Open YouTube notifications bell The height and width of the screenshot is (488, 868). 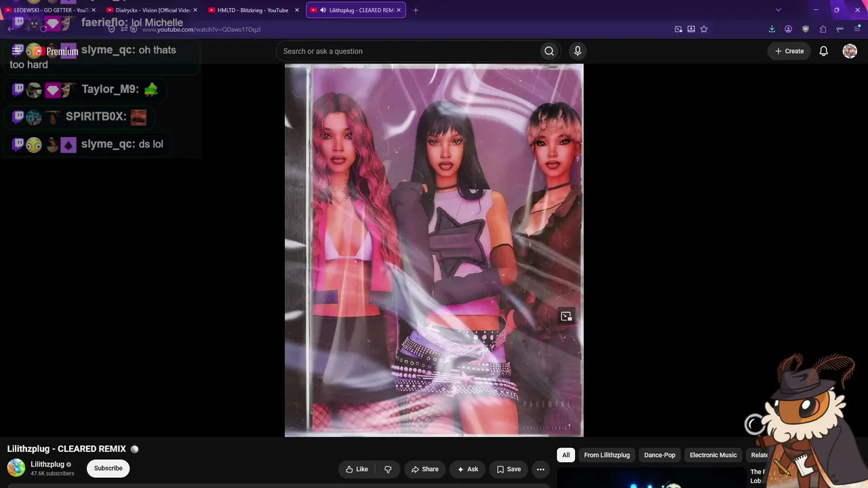point(824,51)
